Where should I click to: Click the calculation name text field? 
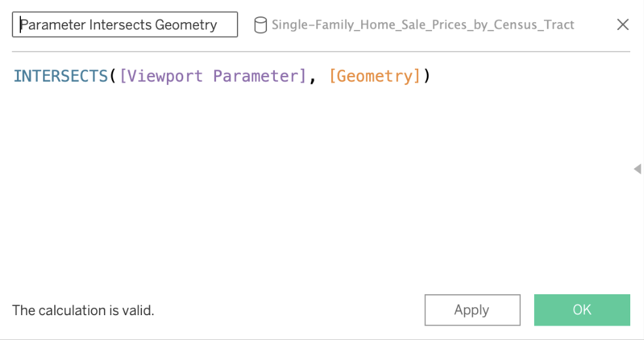tap(124, 25)
